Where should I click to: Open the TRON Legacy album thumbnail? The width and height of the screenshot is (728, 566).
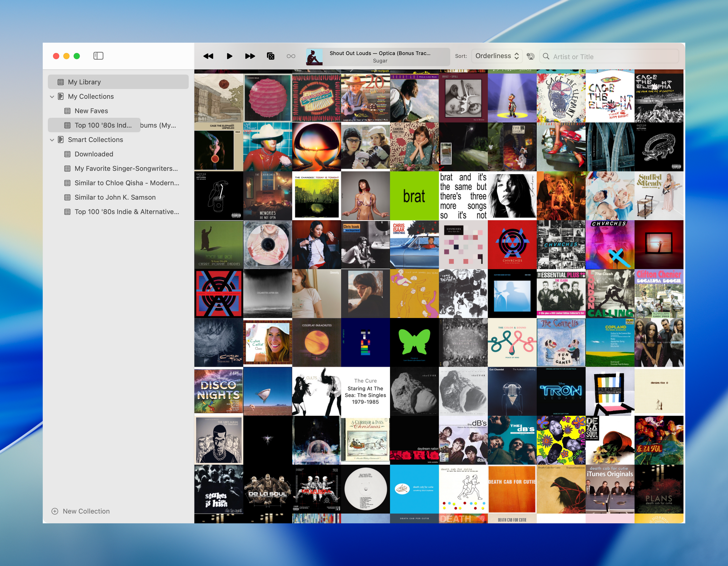click(561, 391)
